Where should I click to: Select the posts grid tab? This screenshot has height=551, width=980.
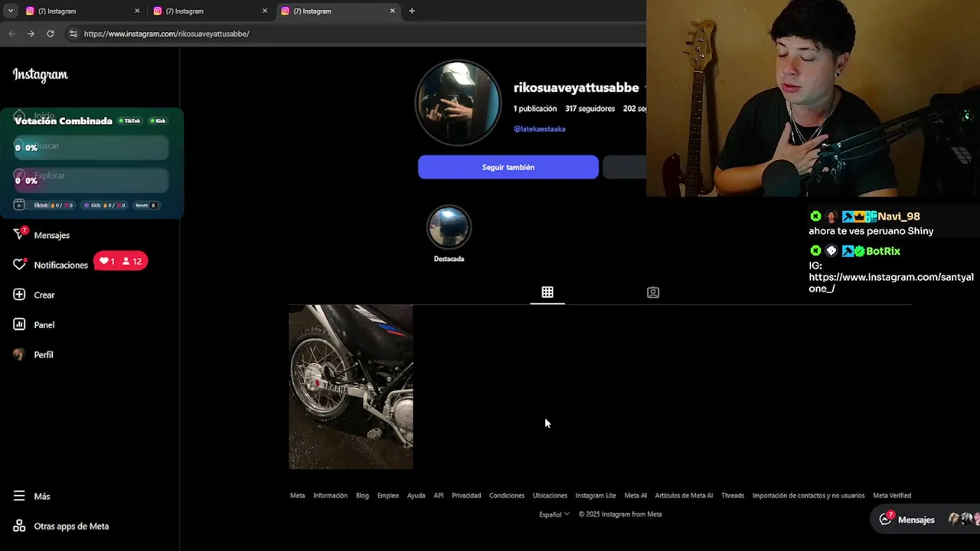547,292
